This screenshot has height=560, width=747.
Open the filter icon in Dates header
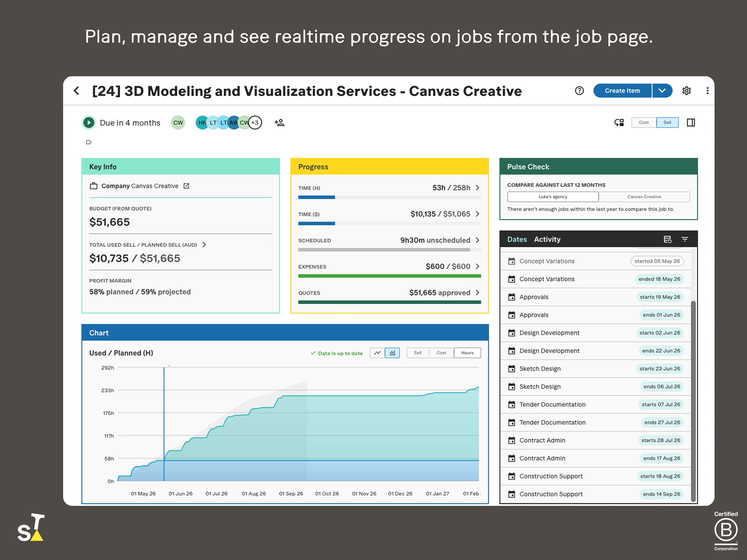[x=684, y=239]
